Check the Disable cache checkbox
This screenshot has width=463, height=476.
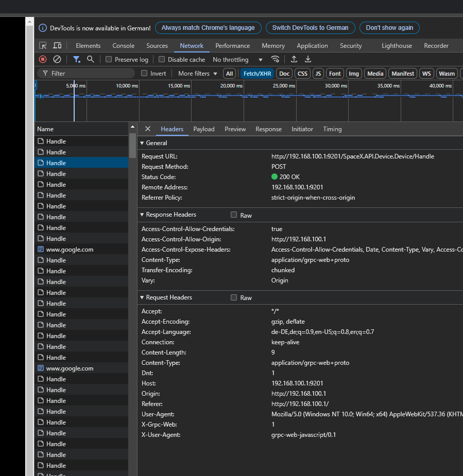pyautogui.click(x=162, y=60)
